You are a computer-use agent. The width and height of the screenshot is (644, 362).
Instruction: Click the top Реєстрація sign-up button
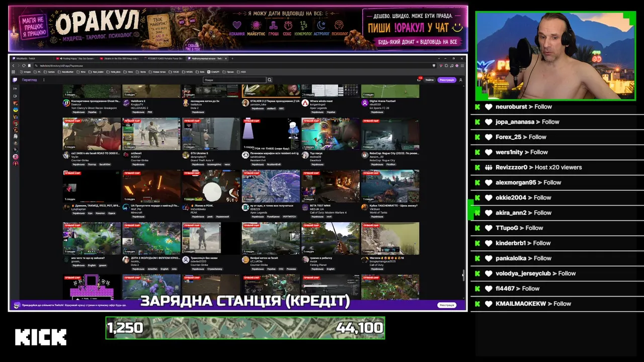(446, 80)
